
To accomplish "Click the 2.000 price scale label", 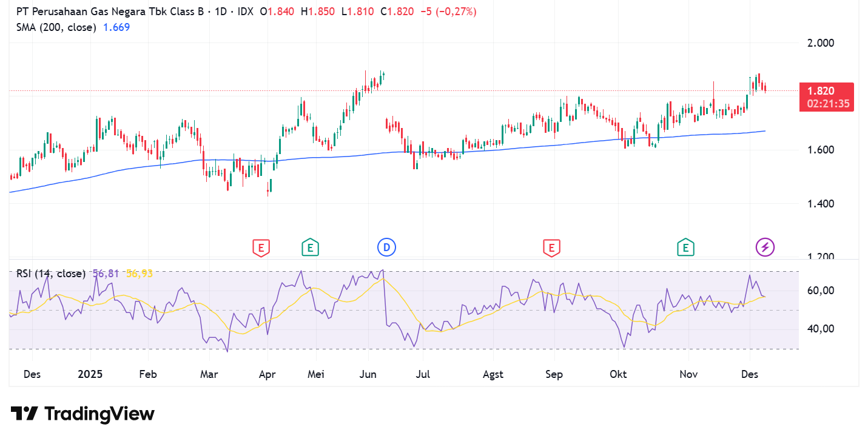I will point(820,43).
